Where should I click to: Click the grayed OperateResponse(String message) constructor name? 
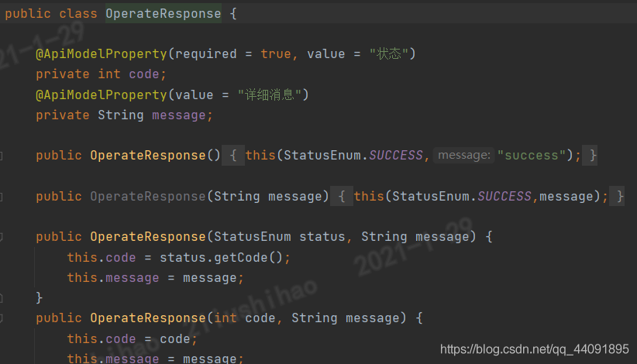tap(148, 197)
